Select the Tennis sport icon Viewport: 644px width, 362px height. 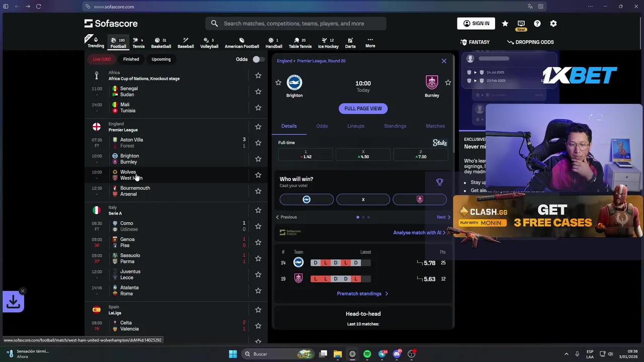click(x=138, y=43)
